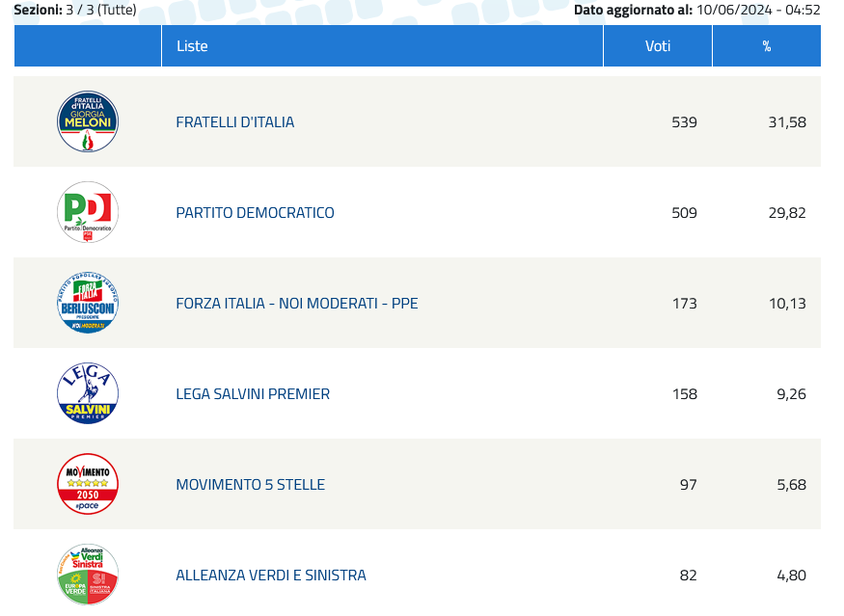844x616 pixels.
Task: Open the FRATELLI D'ITALIA list link
Action: tap(234, 122)
